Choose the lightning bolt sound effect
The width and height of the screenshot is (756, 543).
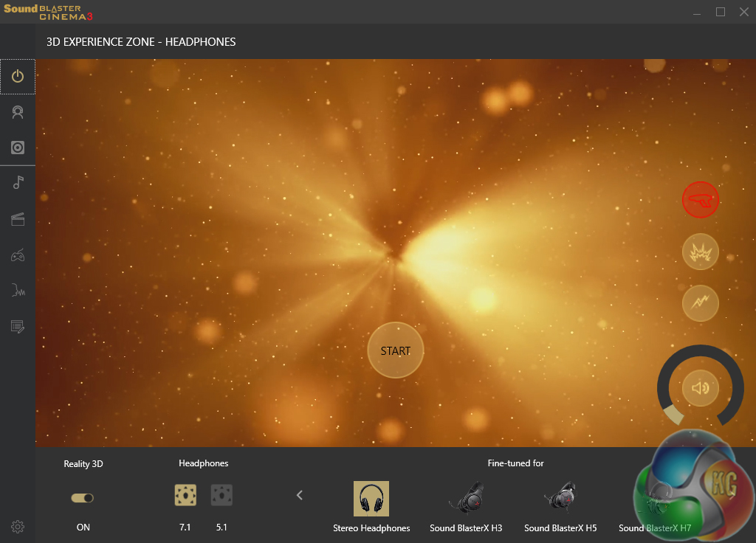[x=700, y=303]
